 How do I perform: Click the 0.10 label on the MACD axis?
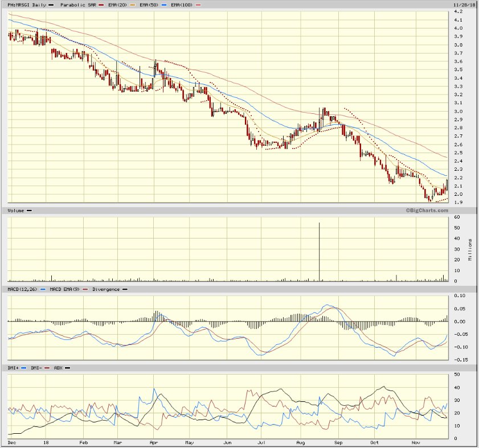[460, 295]
